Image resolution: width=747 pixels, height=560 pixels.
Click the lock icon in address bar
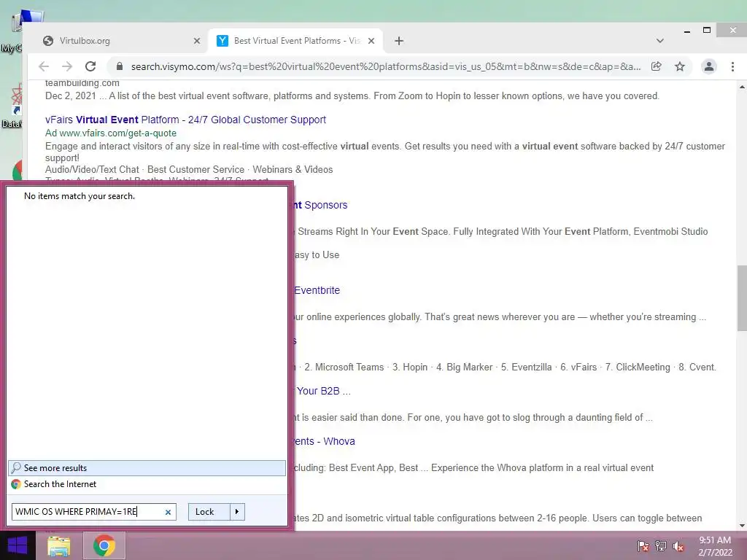(120, 66)
